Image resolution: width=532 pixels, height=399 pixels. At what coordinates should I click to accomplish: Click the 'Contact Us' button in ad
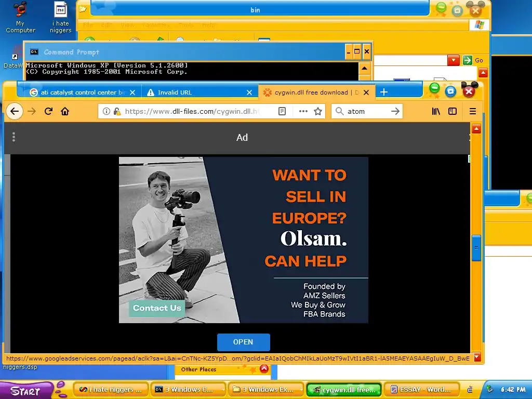(157, 308)
